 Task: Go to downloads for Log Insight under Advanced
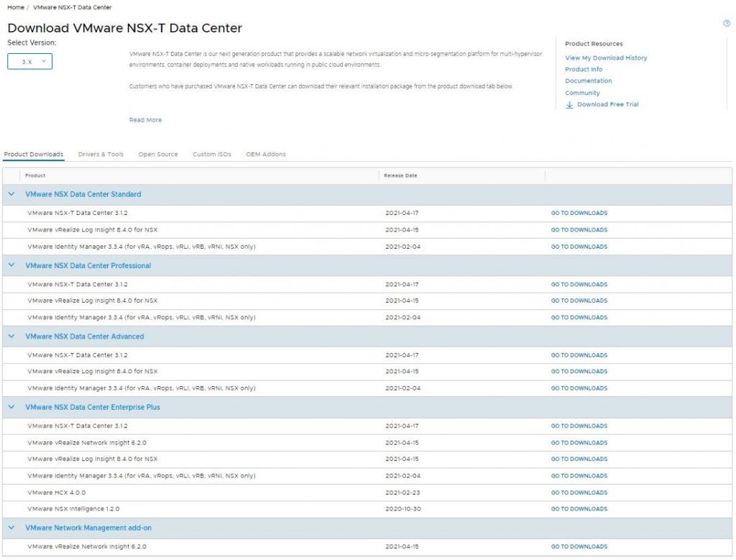(x=579, y=372)
